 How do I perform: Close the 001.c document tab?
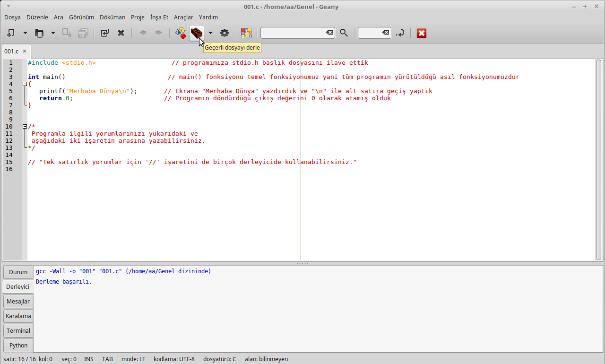pyautogui.click(x=25, y=51)
